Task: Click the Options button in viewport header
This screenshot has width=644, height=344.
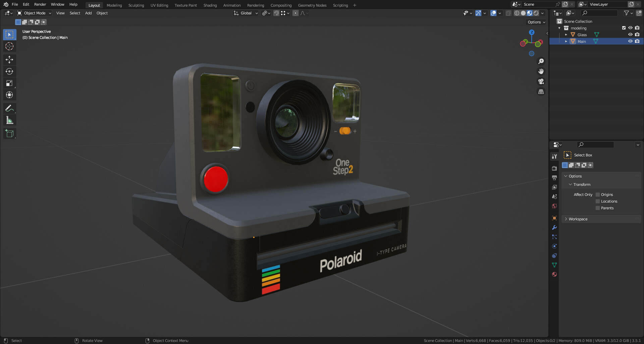Action: coord(536,22)
